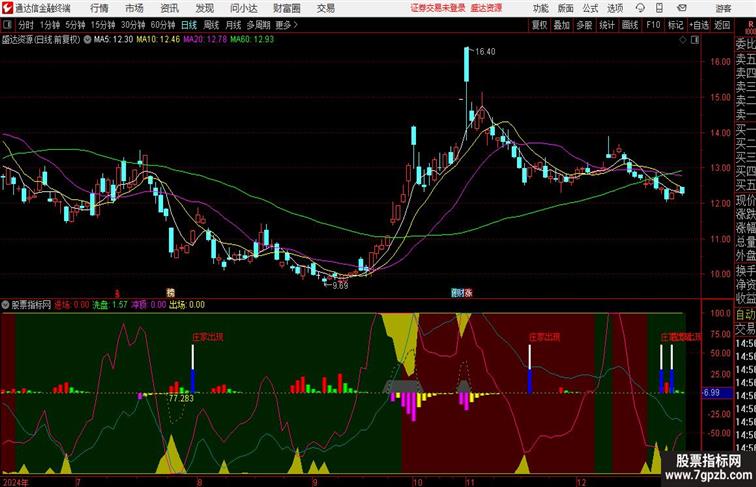Click the 复权 button
This screenshot has height=487, width=756.
point(539,25)
